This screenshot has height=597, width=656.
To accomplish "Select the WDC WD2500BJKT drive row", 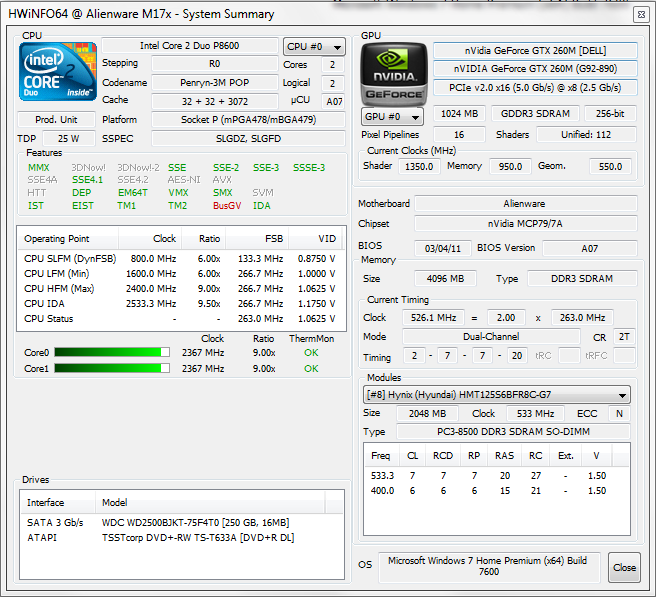I will point(182,523).
